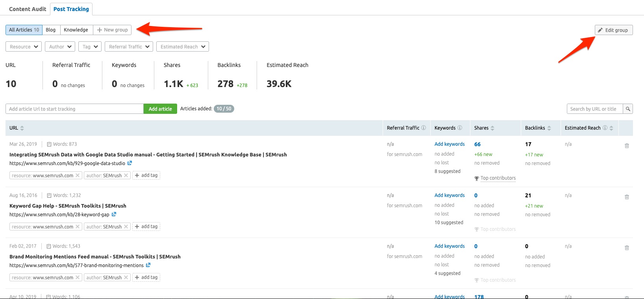644x299 pixels.
Task: Remove author SEMrush tag on Google Data Studio article
Action: tap(126, 175)
